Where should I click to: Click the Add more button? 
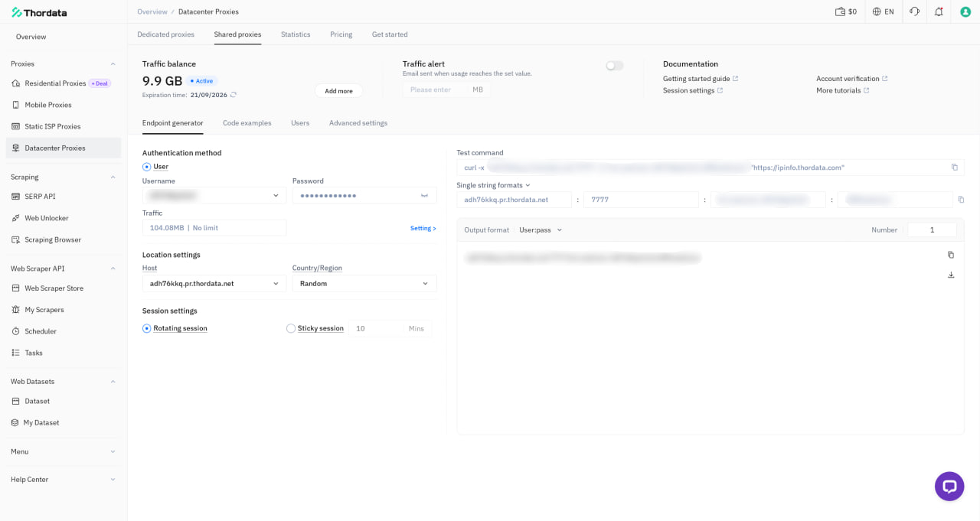pos(338,90)
